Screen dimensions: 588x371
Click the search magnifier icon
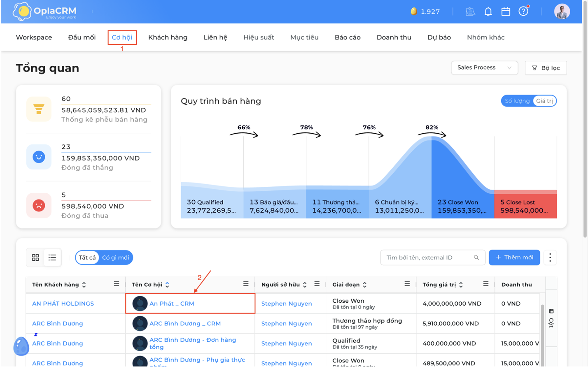(476, 257)
